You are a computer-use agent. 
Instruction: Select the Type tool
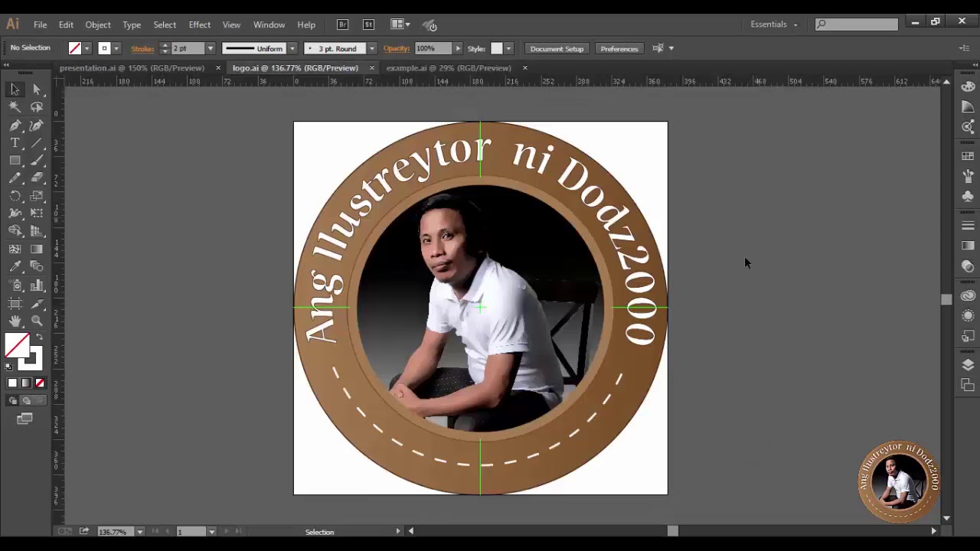click(15, 143)
